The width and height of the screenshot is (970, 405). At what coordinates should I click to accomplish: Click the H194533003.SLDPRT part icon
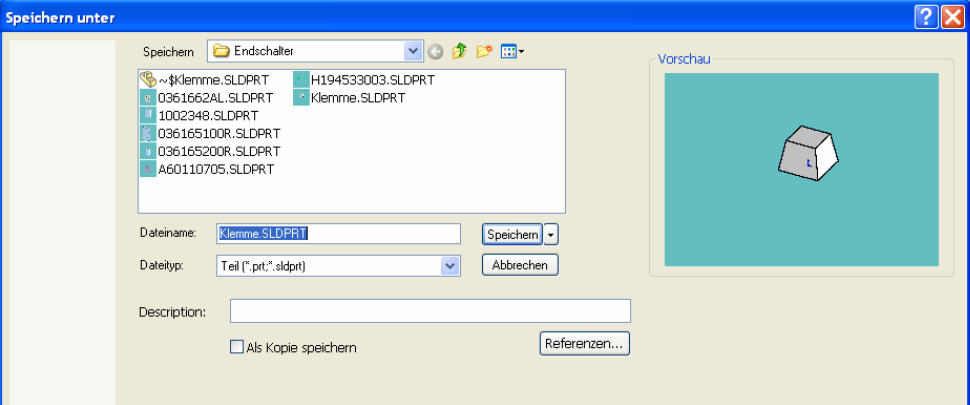pyautogui.click(x=301, y=80)
